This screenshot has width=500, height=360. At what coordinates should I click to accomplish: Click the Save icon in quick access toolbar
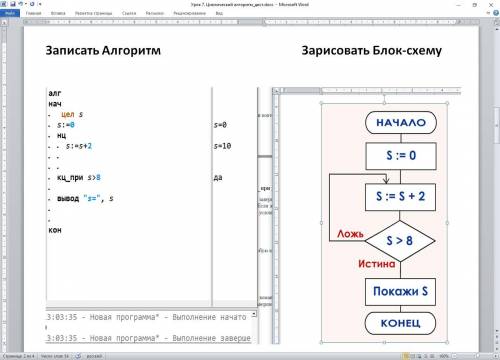[13, 4]
